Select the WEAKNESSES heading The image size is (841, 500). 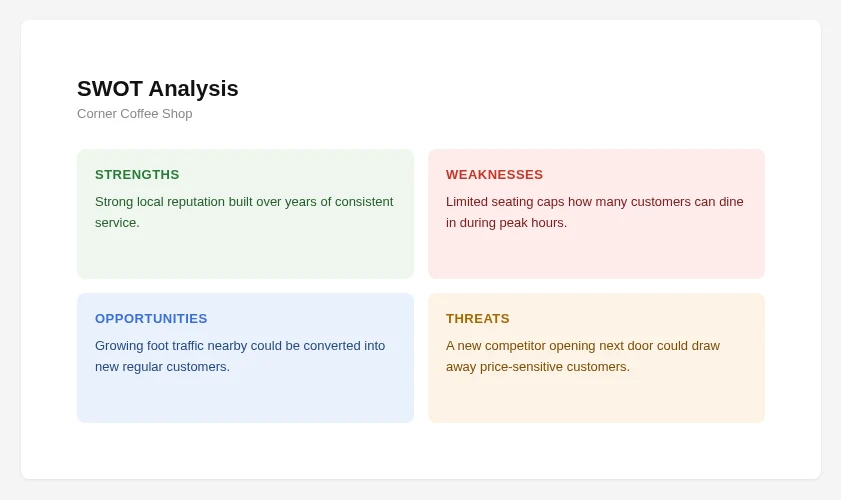(x=495, y=175)
